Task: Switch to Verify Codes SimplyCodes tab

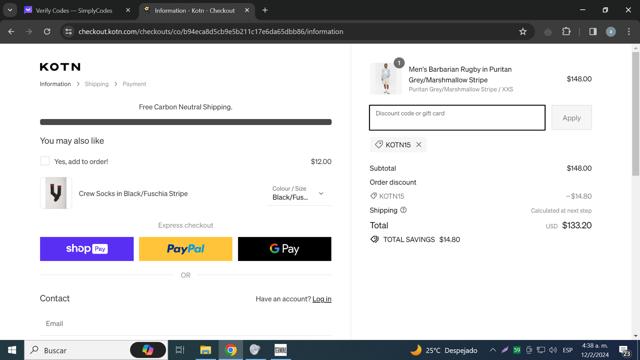Action: click(73, 10)
